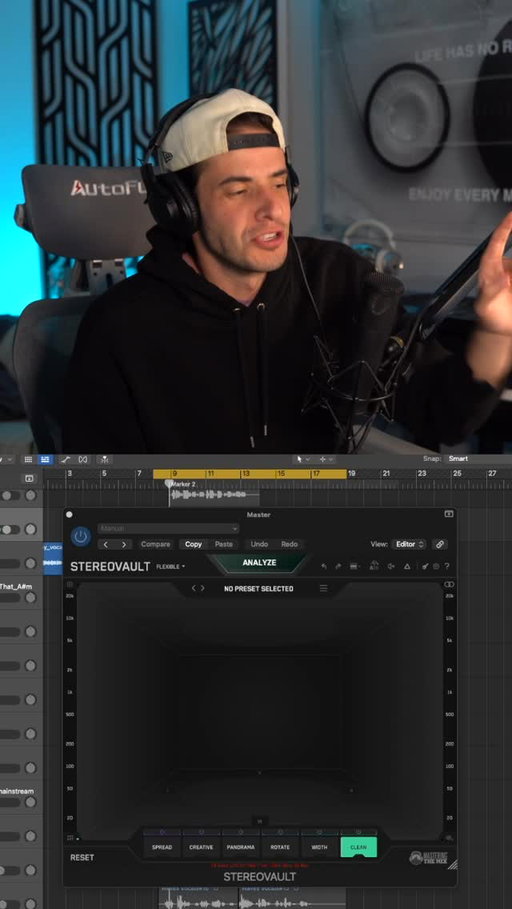
Task: Click the RESET button
Action: (x=82, y=857)
